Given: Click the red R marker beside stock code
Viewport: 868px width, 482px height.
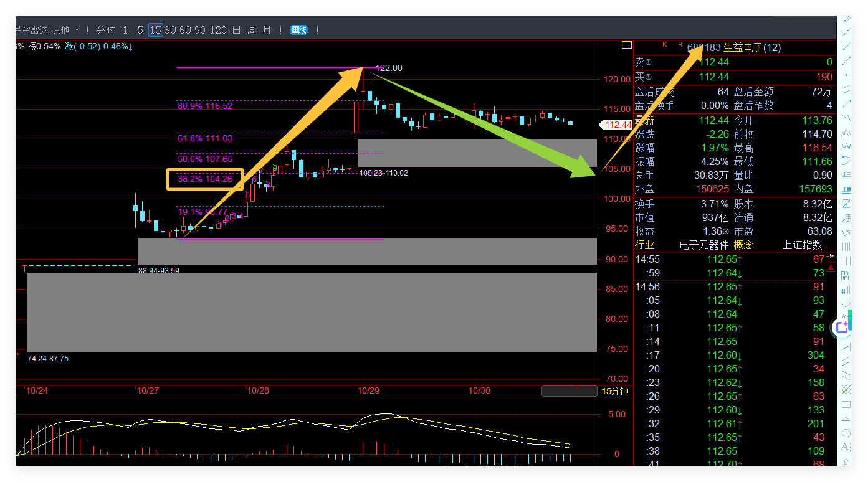Looking at the screenshot, I should coord(680,44).
